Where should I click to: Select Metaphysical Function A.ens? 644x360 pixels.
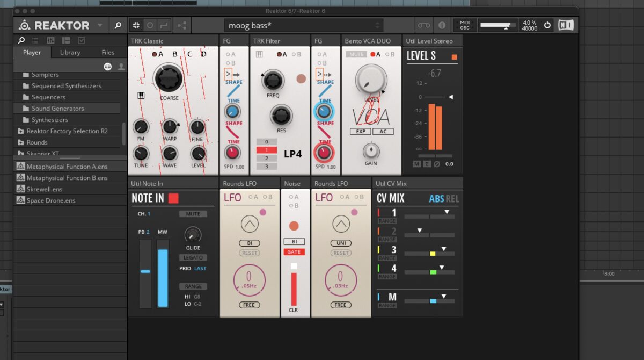point(67,166)
